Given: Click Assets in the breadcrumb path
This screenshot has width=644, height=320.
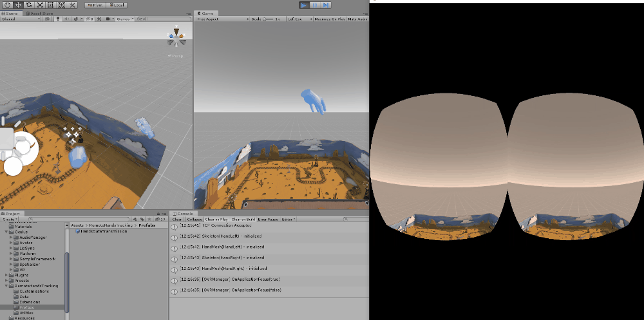Looking at the screenshot, I should tap(77, 225).
